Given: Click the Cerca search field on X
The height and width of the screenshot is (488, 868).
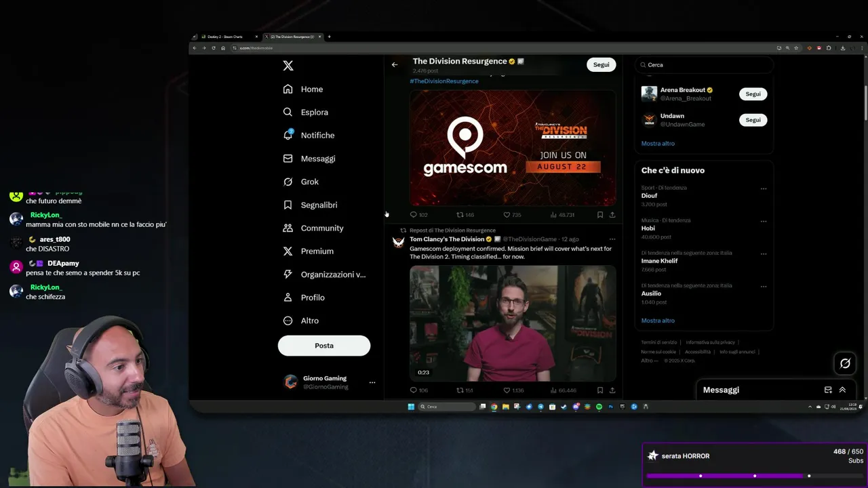Looking at the screenshot, I should 704,64.
